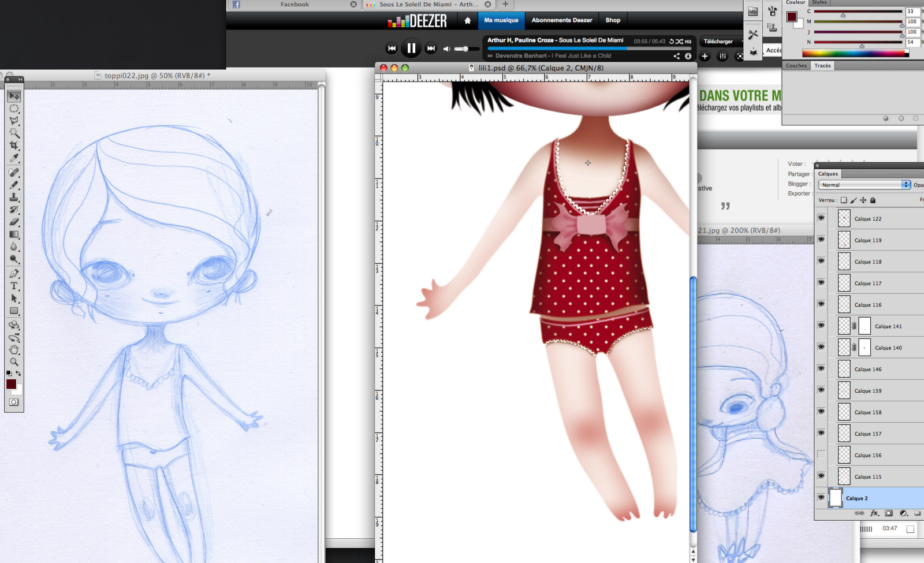Open Ma musique in Deezer

pyautogui.click(x=501, y=20)
